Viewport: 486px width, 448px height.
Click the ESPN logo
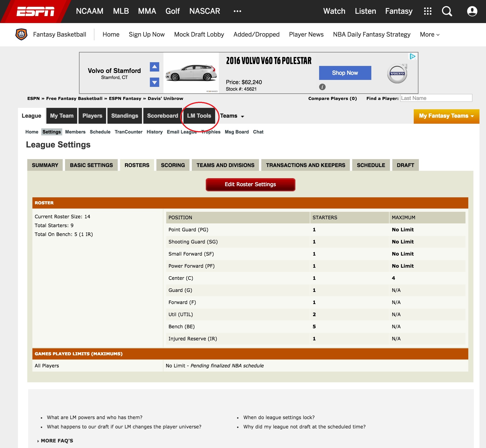[x=35, y=11]
